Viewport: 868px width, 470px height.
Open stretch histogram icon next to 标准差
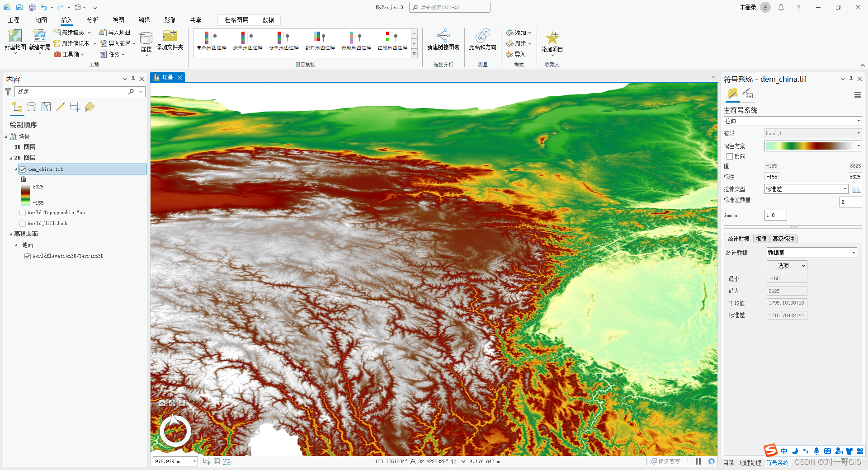tap(856, 189)
